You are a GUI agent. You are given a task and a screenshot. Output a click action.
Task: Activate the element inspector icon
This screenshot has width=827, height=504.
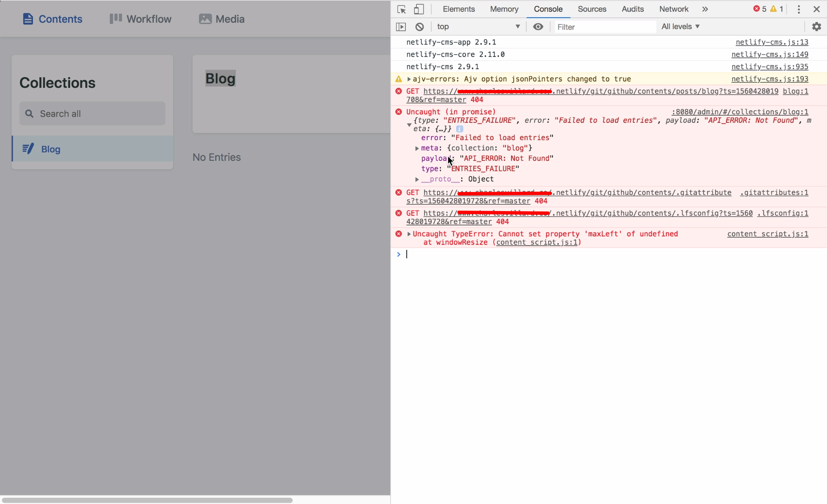click(401, 9)
